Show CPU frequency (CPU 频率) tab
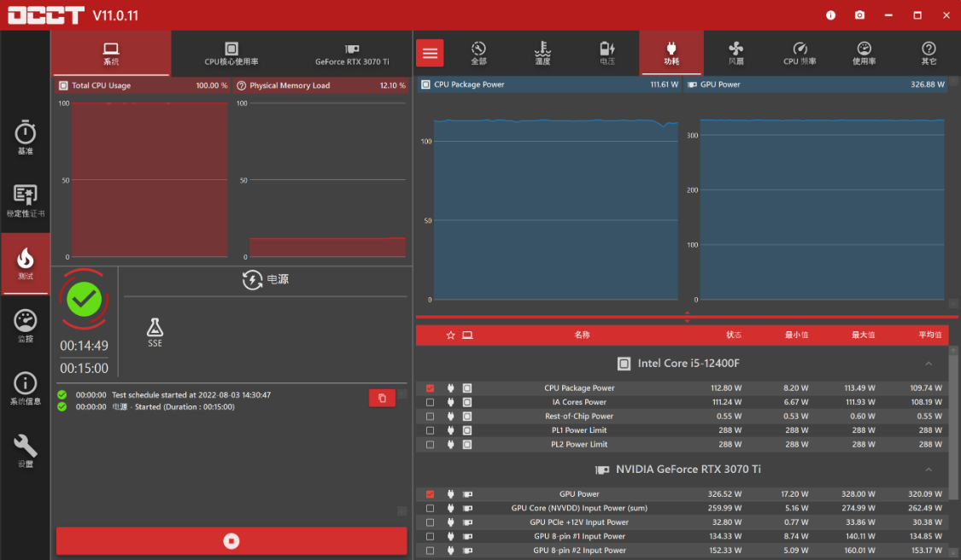 pyautogui.click(x=800, y=53)
